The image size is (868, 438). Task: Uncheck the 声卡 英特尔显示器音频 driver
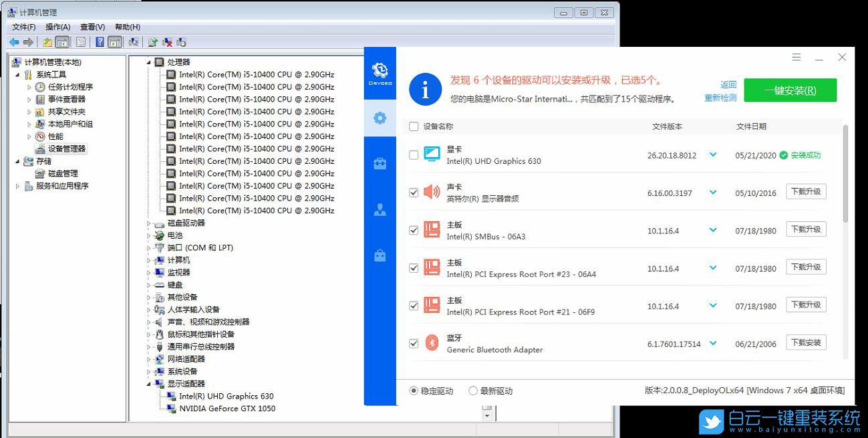pyautogui.click(x=412, y=193)
